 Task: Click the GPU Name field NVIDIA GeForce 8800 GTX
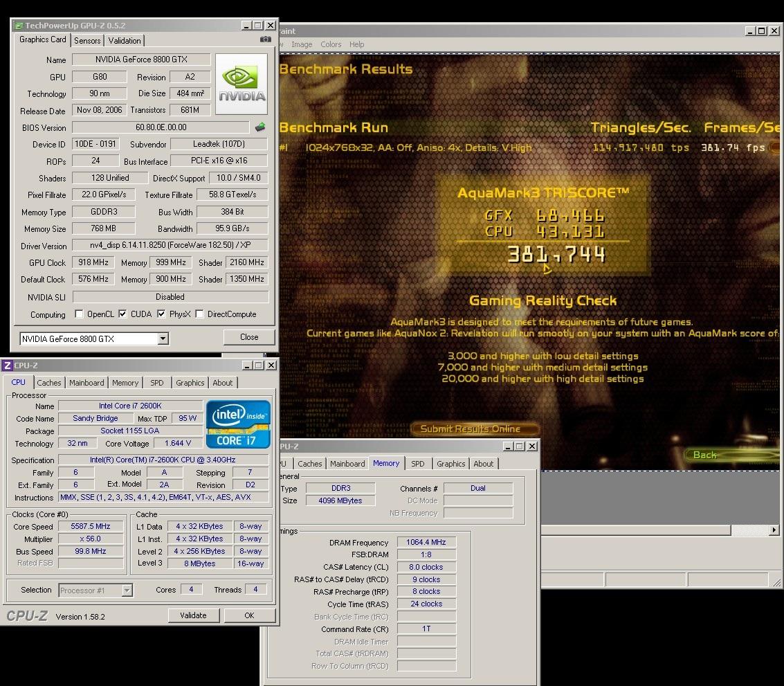[x=141, y=60]
